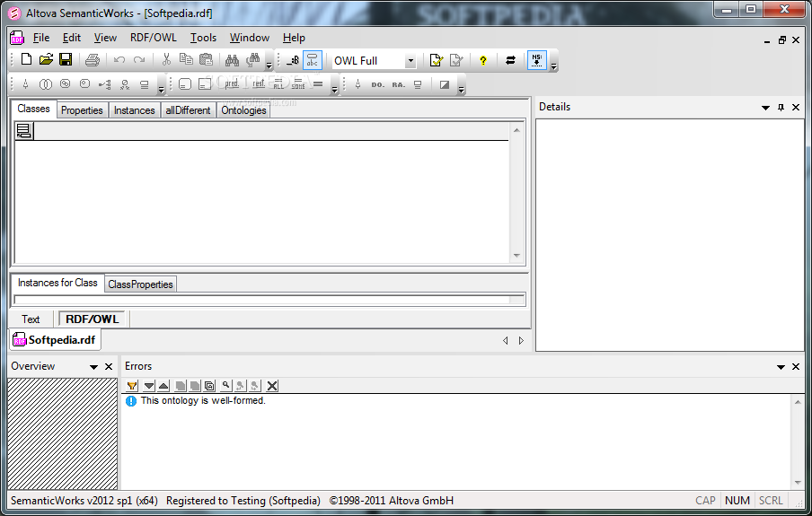Switch to the allDifferent tab
The image size is (812, 516).
(x=188, y=110)
